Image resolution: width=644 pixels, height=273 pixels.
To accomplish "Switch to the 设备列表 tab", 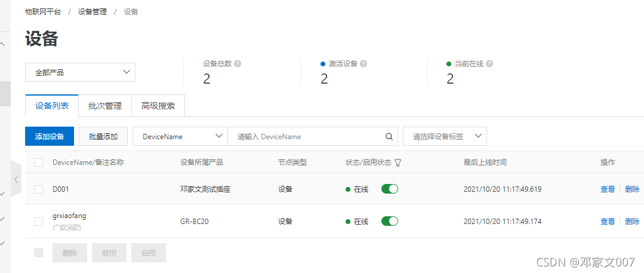I will (x=52, y=106).
